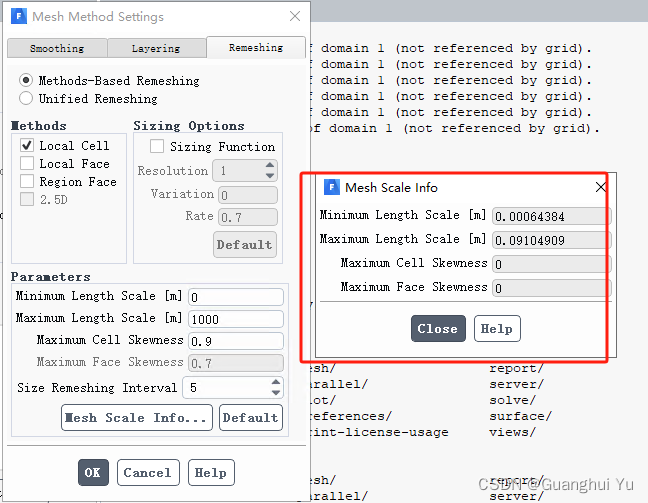Click Help button in Mesh Scale Info

(x=497, y=329)
